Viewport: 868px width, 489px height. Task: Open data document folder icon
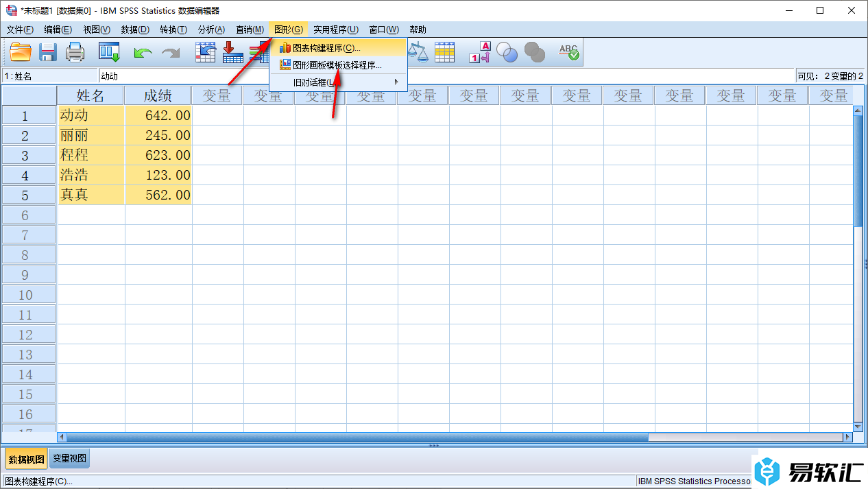tap(21, 52)
